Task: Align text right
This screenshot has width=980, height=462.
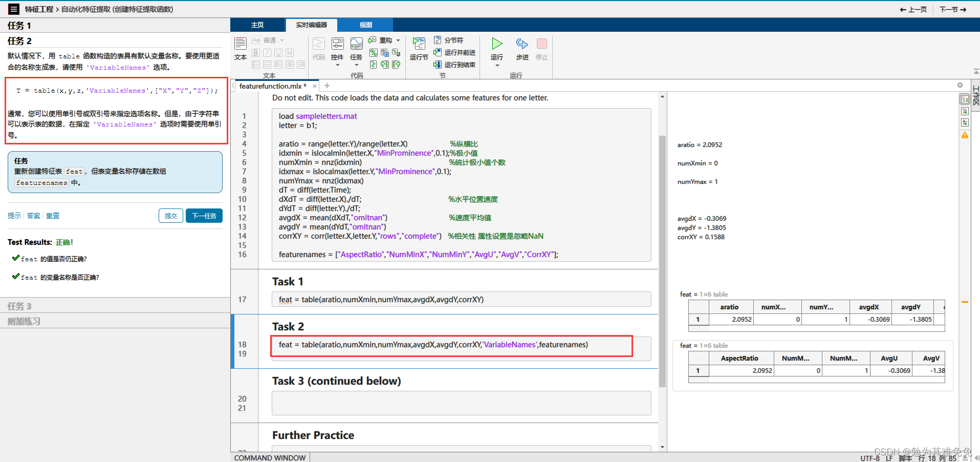Action: click(x=301, y=65)
